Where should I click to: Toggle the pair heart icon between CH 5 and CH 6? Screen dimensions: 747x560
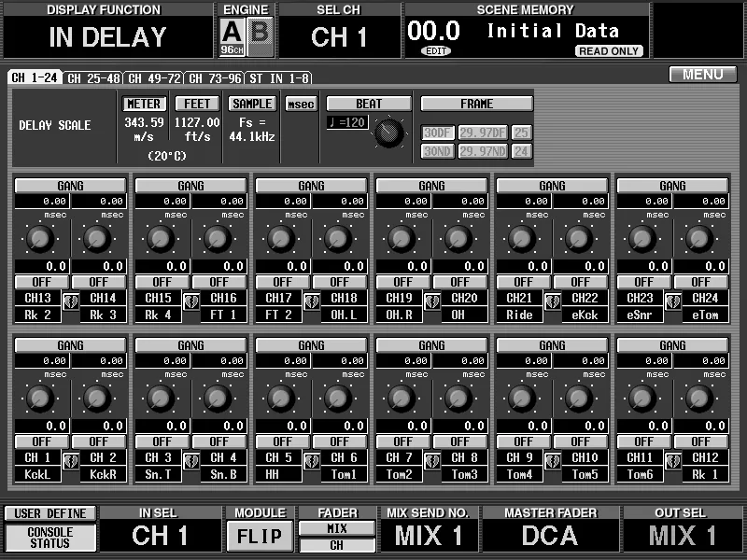[x=312, y=461]
